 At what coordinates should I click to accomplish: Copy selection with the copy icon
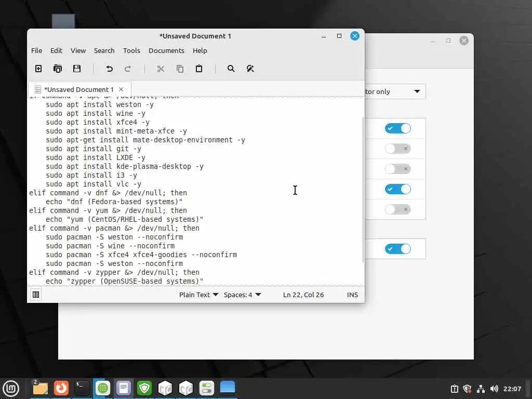click(180, 69)
